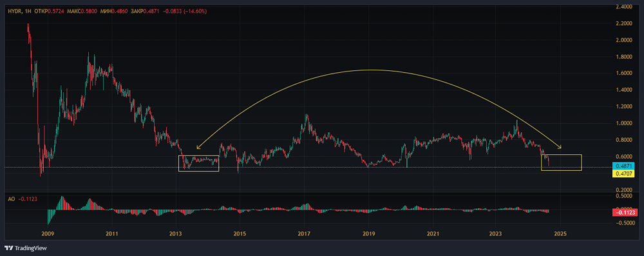Image resolution: width=644 pixels, height=256 pixels.
Task: Click 0.6000 on the price scale
Action: (624, 157)
